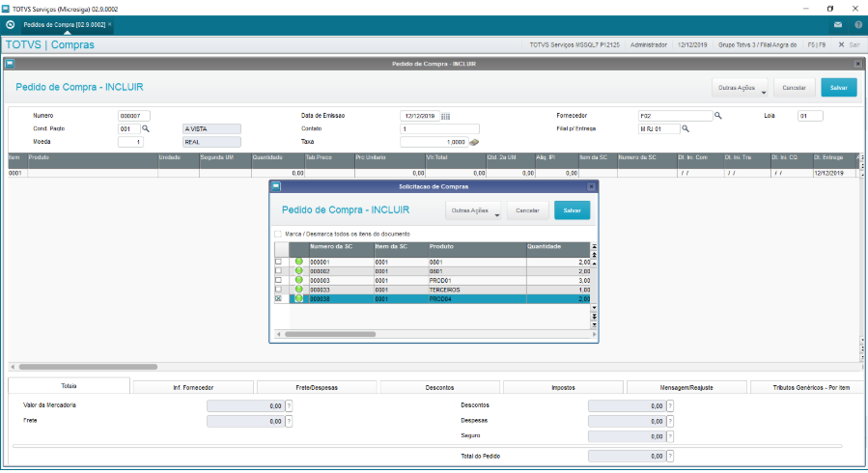The height and width of the screenshot is (473, 868).
Task: Uncheck the box for SC 000038
Action: pyautogui.click(x=278, y=298)
